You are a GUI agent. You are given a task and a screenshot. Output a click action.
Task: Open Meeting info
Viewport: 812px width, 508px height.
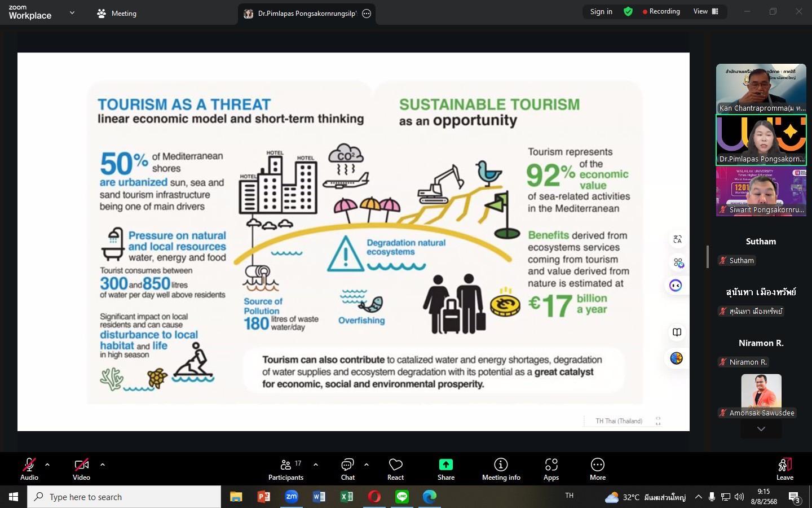[x=501, y=469]
